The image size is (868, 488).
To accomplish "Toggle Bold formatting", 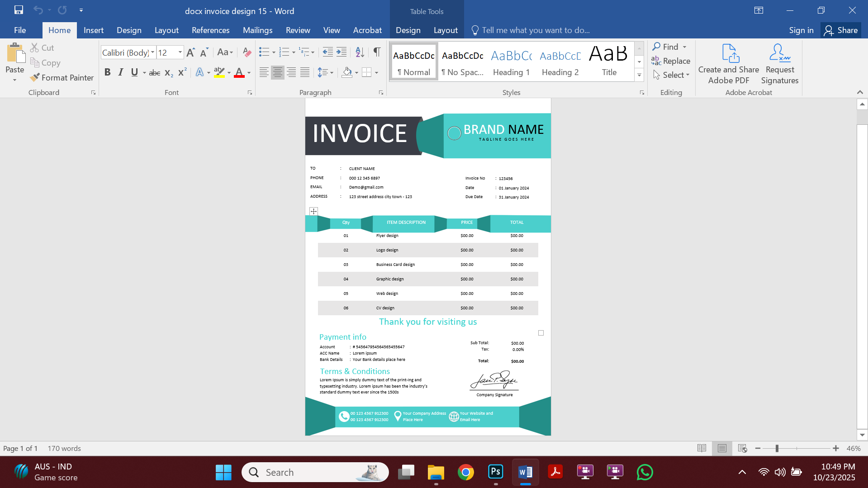I will (107, 72).
